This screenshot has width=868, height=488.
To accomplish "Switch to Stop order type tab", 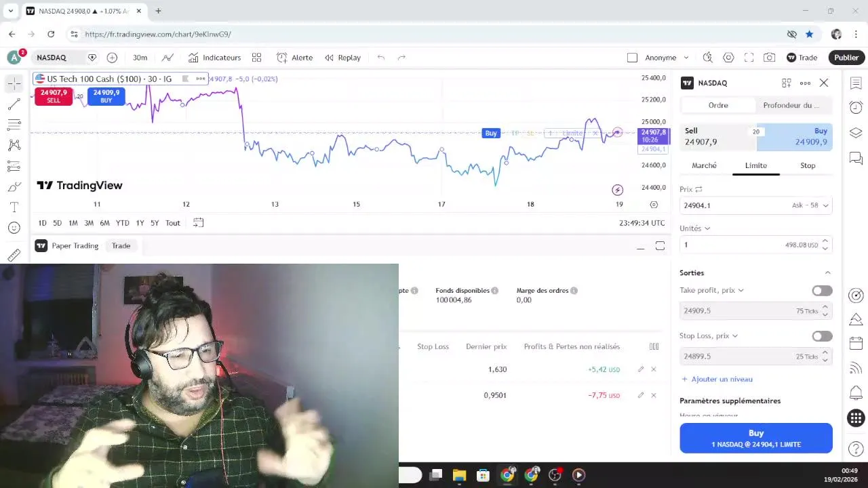I will 808,165.
